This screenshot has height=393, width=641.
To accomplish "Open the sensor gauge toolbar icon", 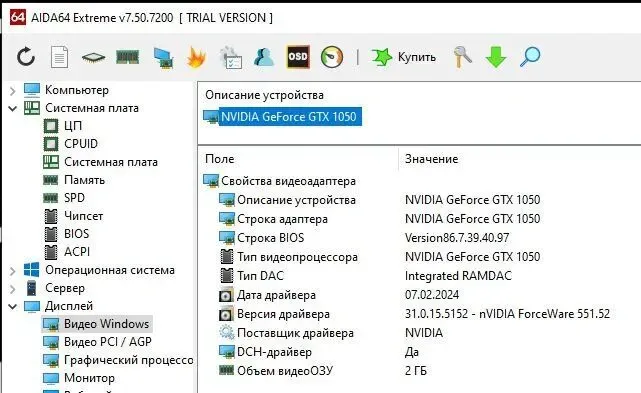I will point(332,57).
